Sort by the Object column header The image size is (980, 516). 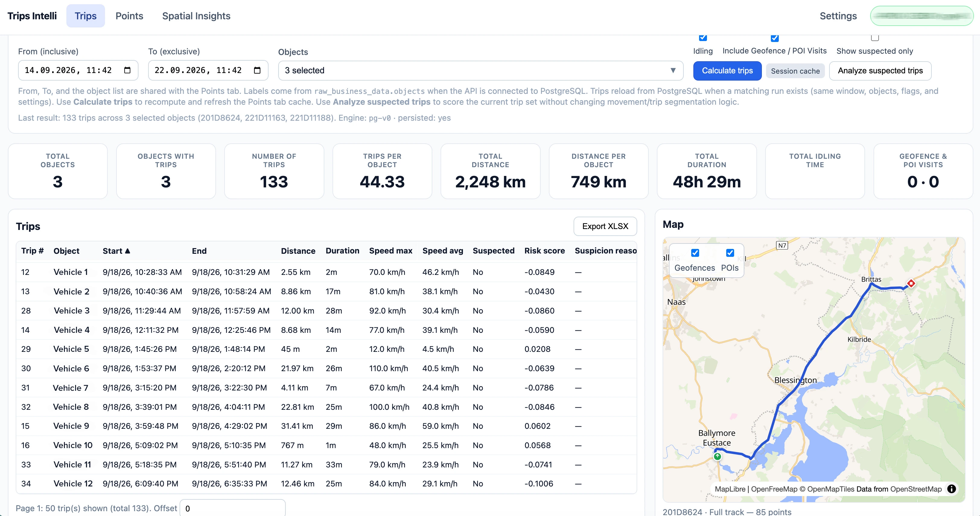66,251
